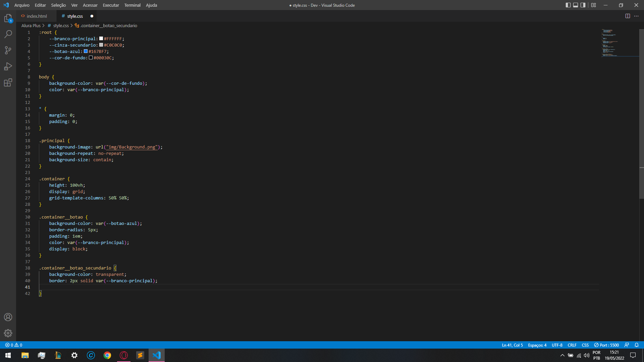The height and width of the screenshot is (362, 644).
Task: Click the VS Code taskbar icon
Action: 157,355
